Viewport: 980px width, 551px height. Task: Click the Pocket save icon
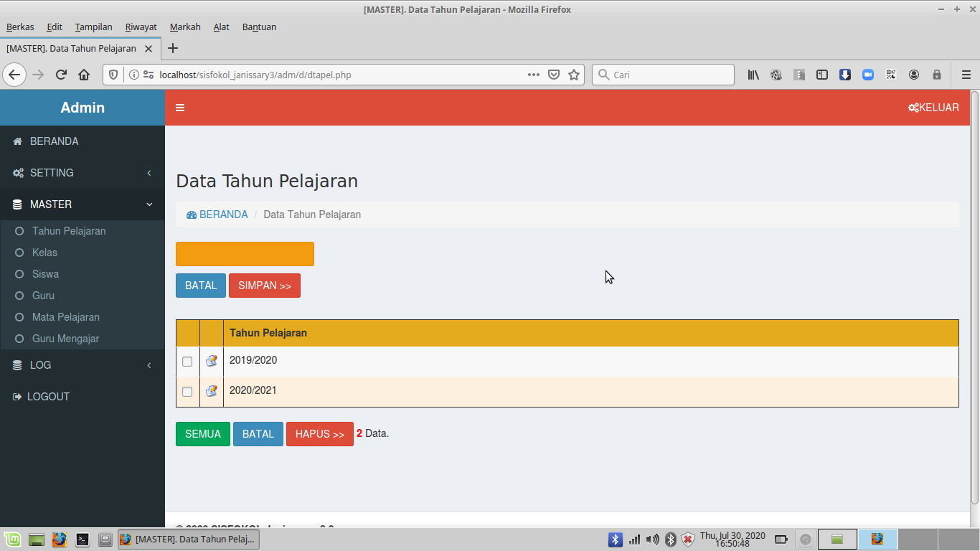[554, 75]
